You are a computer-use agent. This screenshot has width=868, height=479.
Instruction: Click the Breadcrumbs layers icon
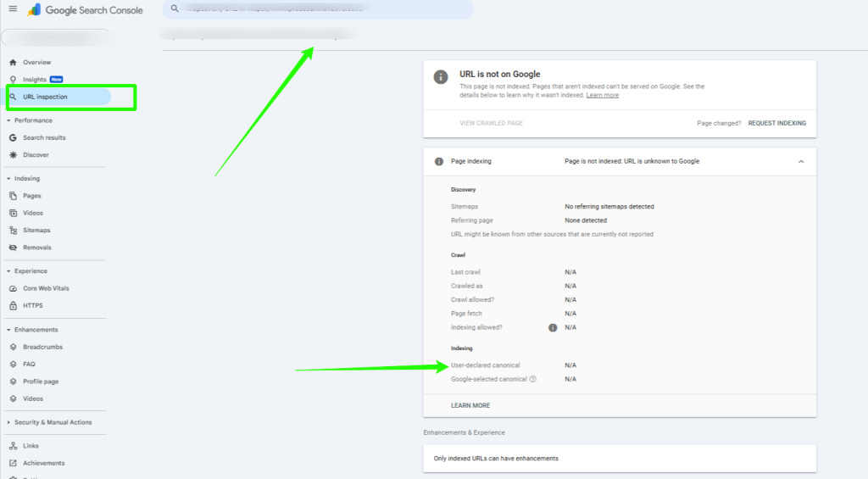click(14, 348)
